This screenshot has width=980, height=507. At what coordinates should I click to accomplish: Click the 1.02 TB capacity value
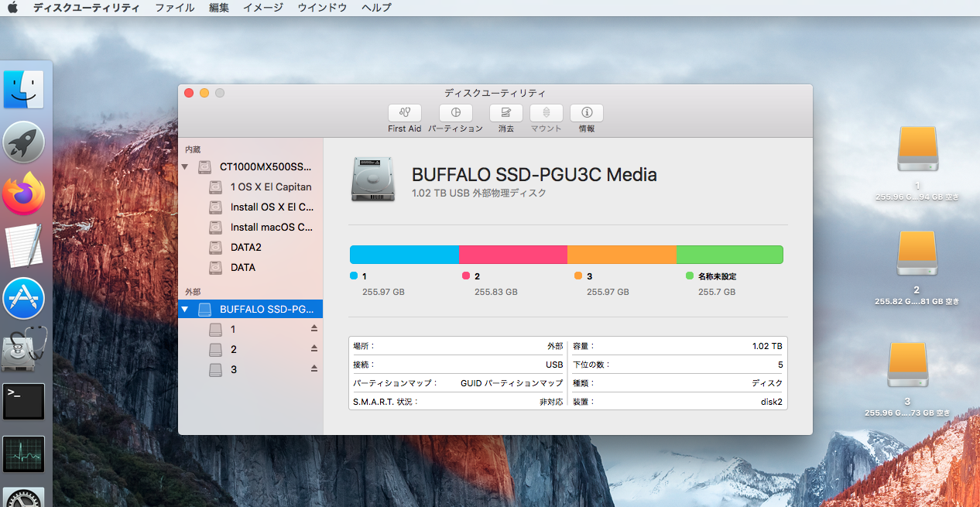pyautogui.click(x=767, y=346)
